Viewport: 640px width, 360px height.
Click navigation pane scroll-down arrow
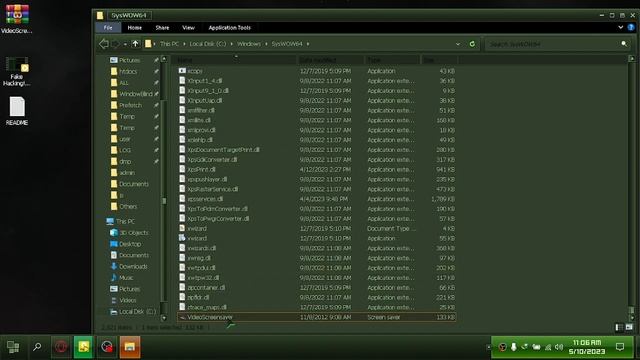coord(164,318)
